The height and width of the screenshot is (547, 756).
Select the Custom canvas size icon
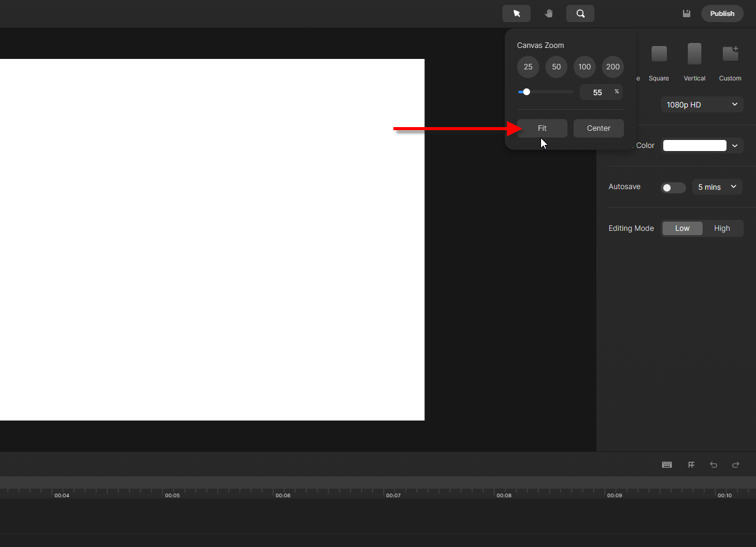coord(730,55)
